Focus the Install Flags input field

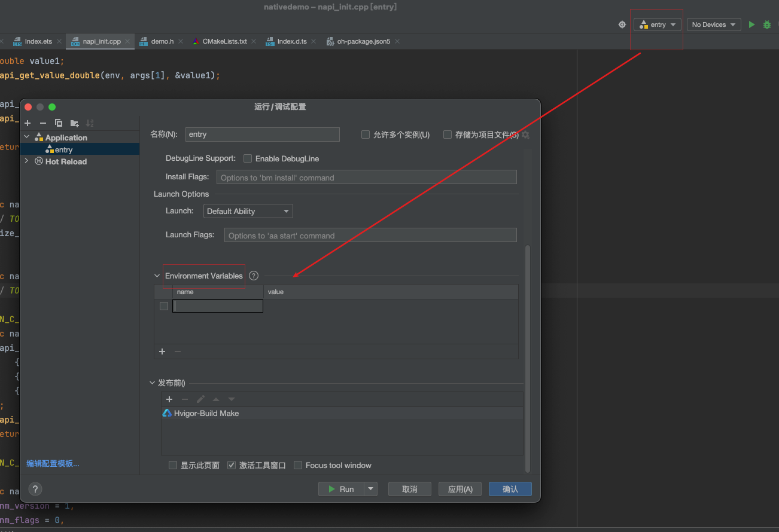point(367,177)
